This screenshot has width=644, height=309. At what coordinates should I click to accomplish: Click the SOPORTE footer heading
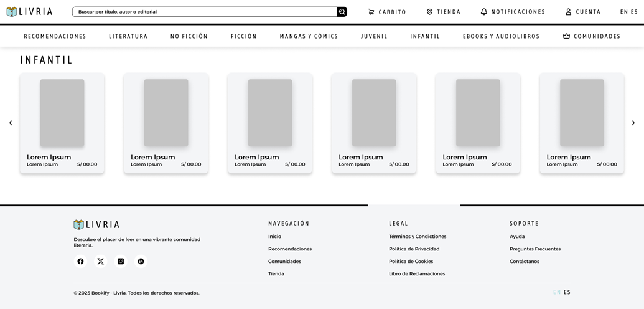(x=524, y=224)
